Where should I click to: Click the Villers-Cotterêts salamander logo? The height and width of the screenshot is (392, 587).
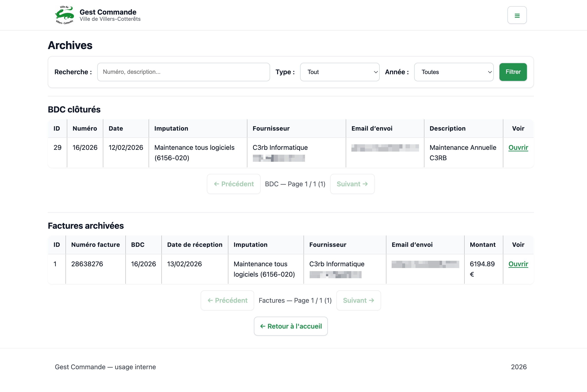pyautogui.click(x=65, y=15)
